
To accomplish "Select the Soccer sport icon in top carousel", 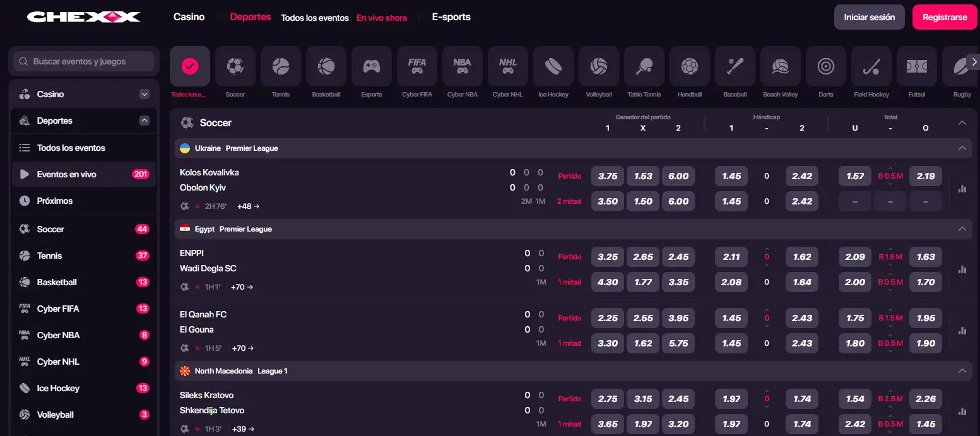I will point(235,66).
